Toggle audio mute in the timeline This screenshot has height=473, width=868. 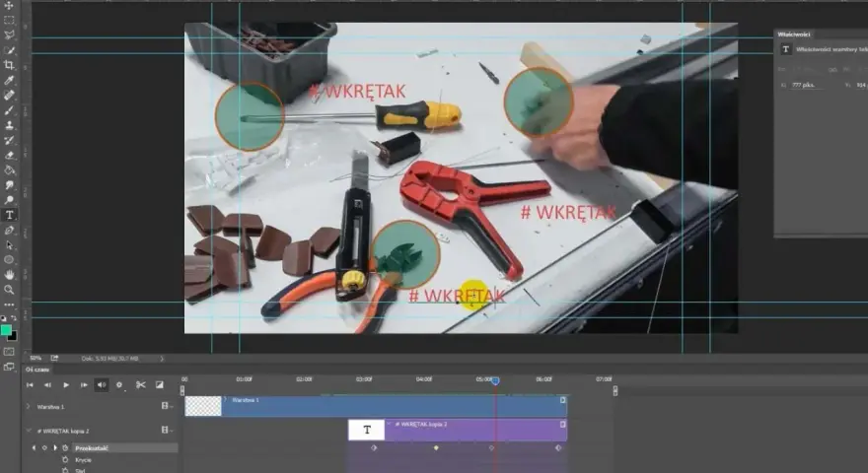[x=102, y=384]
